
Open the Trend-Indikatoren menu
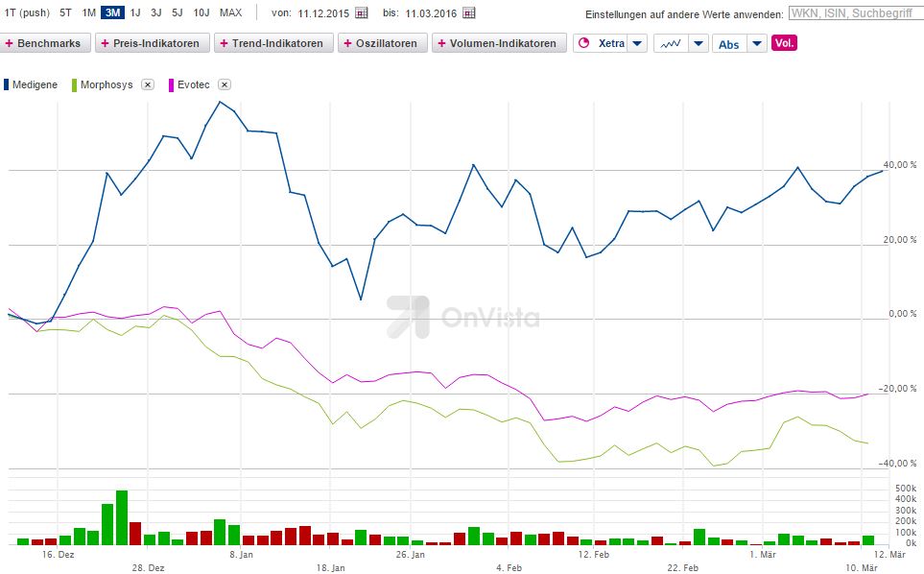(x=273, y=43)
